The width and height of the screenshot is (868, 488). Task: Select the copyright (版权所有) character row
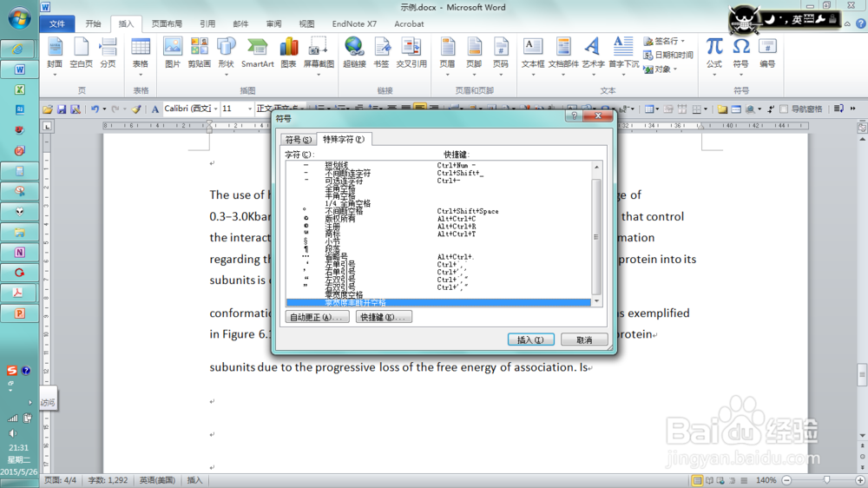(x=438, y=219)
